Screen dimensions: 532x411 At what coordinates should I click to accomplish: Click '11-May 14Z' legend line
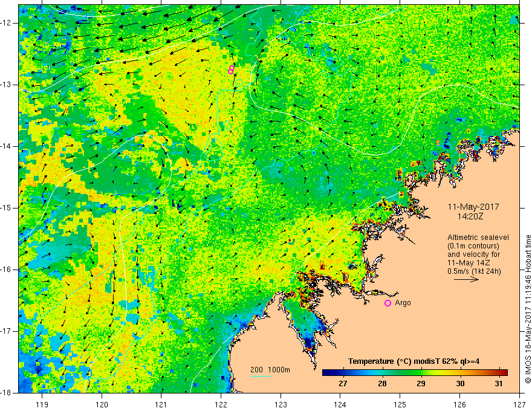coord(469,262)
